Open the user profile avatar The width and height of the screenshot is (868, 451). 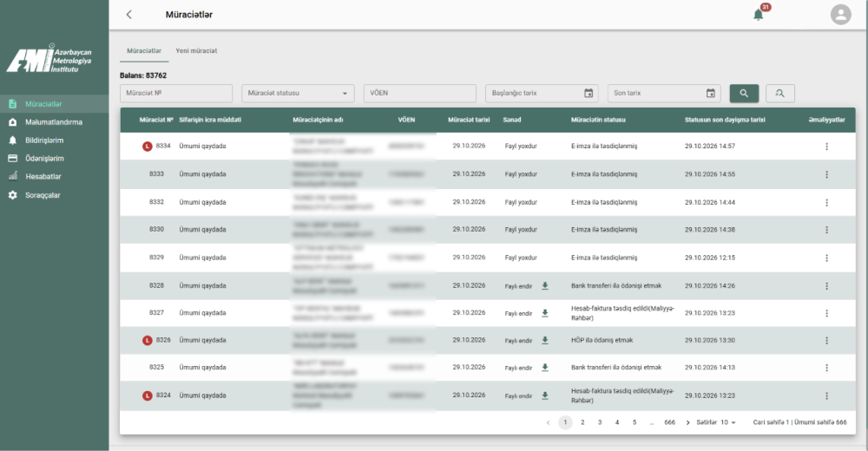840,15
